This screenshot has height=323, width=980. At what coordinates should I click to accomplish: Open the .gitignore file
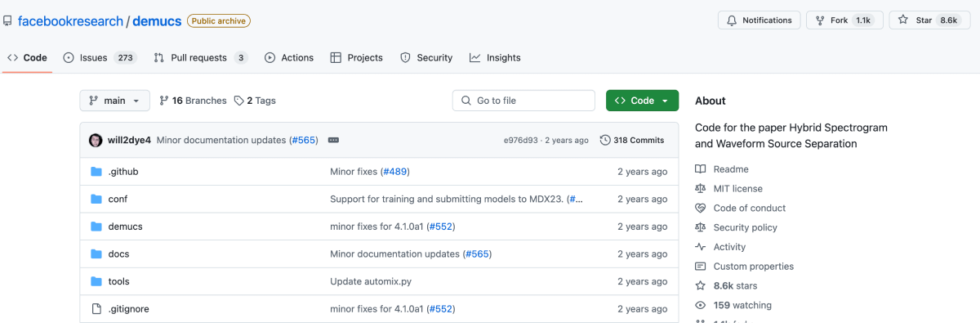(x=128, y=309)
